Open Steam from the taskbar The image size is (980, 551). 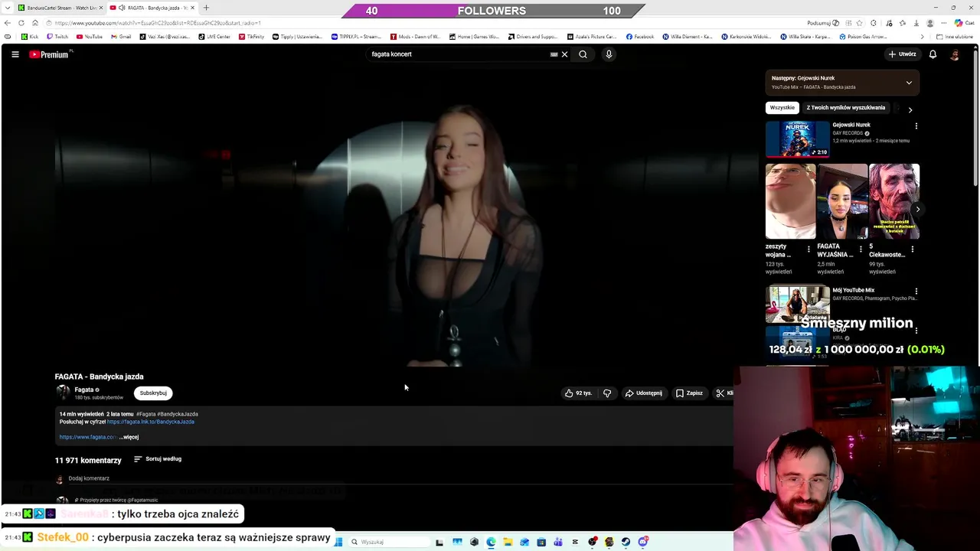[x=626, y=542]
